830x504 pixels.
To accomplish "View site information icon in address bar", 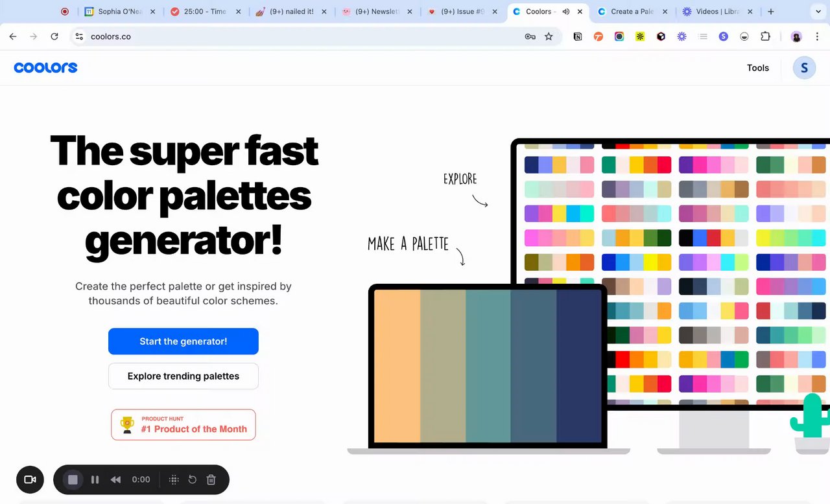I will 79,36.
